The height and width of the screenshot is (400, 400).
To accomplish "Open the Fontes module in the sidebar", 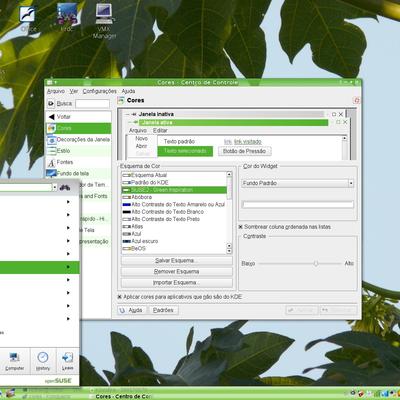I will click(79, 162).
